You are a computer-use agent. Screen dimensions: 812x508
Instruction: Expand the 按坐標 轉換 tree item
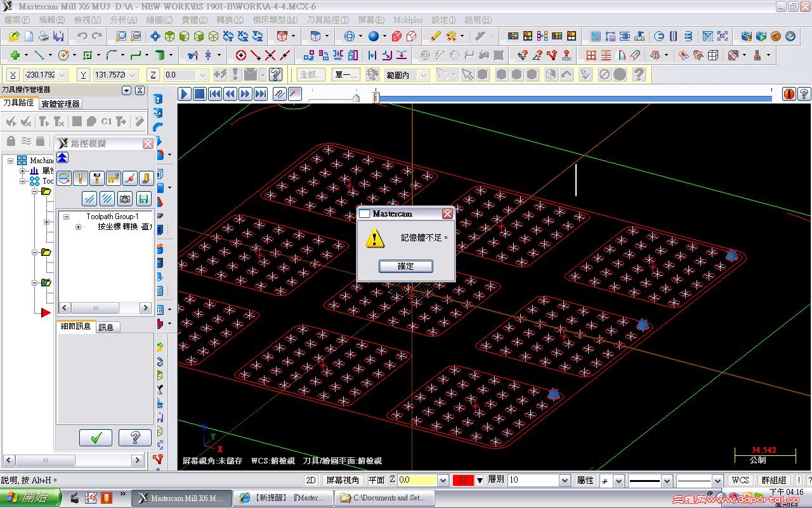(x=78, y=227)
